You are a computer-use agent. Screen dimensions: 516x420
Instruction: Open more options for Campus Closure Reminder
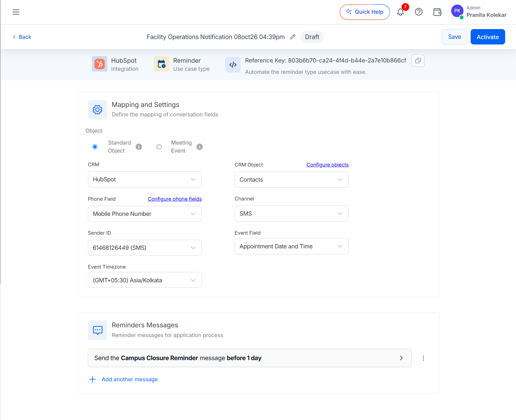pos(423,358)
